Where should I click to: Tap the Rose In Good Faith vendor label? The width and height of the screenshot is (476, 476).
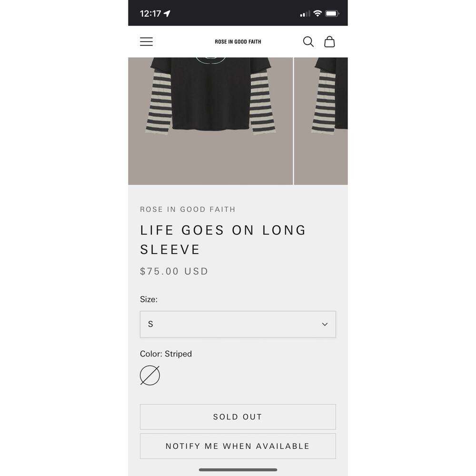point(188,209)
